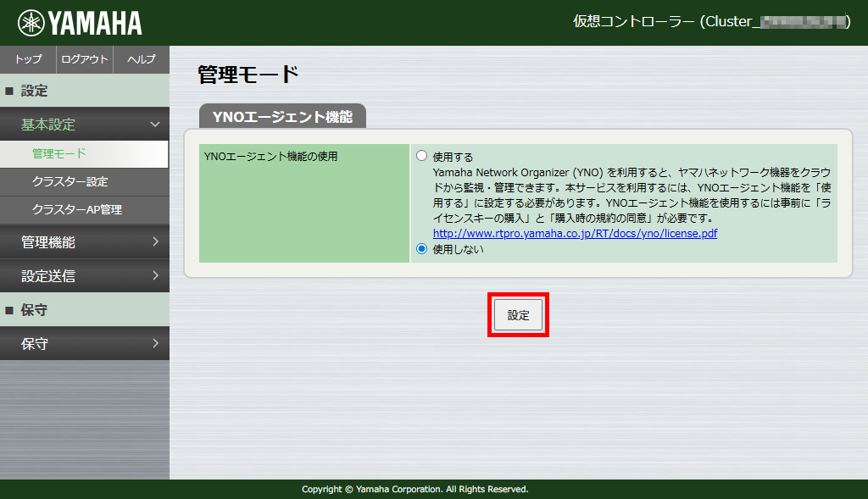Click ログアウト to log out

tap(85, 59)
